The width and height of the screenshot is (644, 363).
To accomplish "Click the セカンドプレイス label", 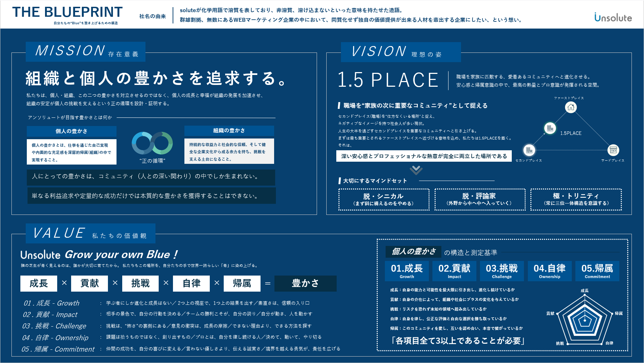I will tap(529, 161).
